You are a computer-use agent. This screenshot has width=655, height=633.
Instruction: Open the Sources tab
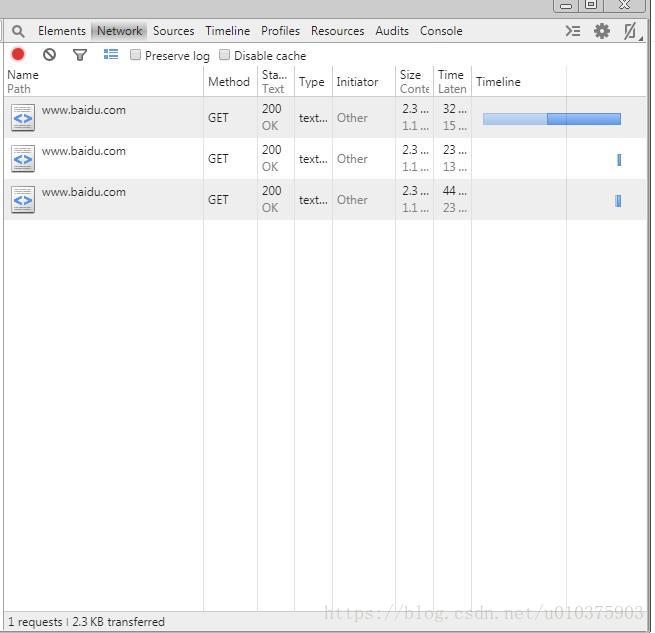173,31
